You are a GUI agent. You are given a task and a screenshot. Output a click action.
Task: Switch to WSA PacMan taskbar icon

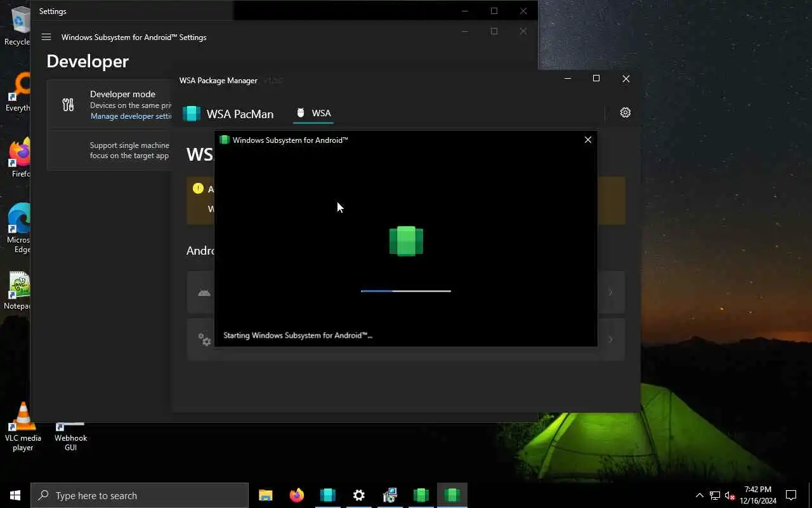tap(327, 495)
